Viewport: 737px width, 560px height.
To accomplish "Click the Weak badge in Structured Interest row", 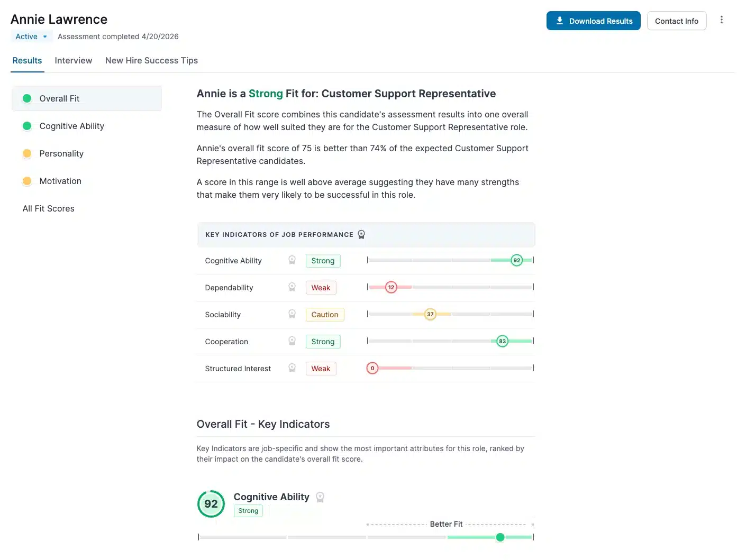I will [321, 369].
